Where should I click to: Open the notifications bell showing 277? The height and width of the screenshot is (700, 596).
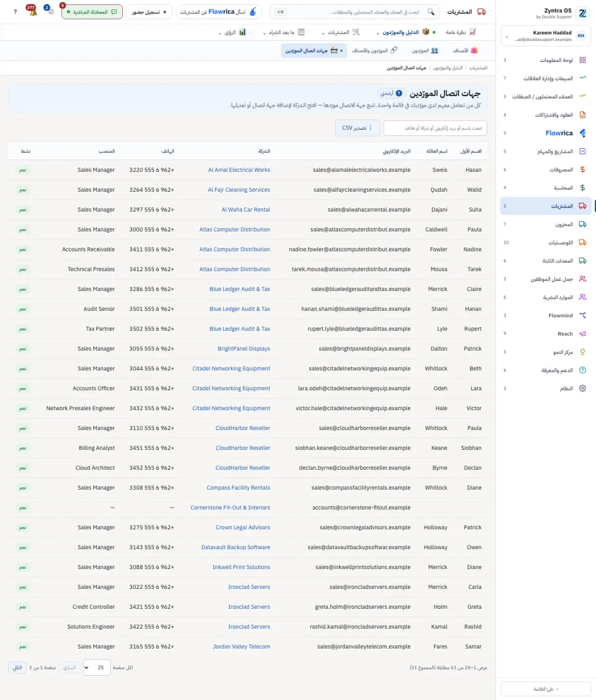coord(32,11)
